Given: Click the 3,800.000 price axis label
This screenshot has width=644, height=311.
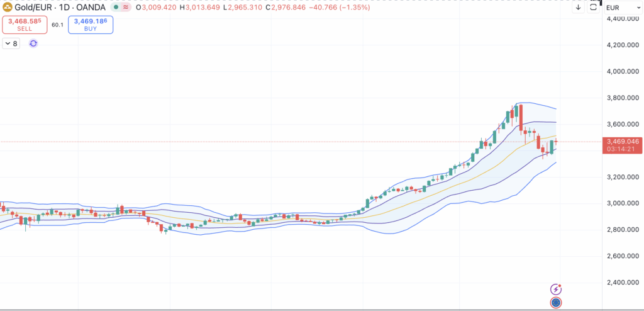Looking at the screenshot, I should pos(623,98).
